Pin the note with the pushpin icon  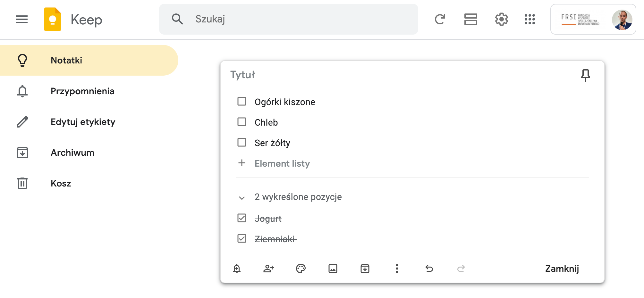[x=585, y=75]
